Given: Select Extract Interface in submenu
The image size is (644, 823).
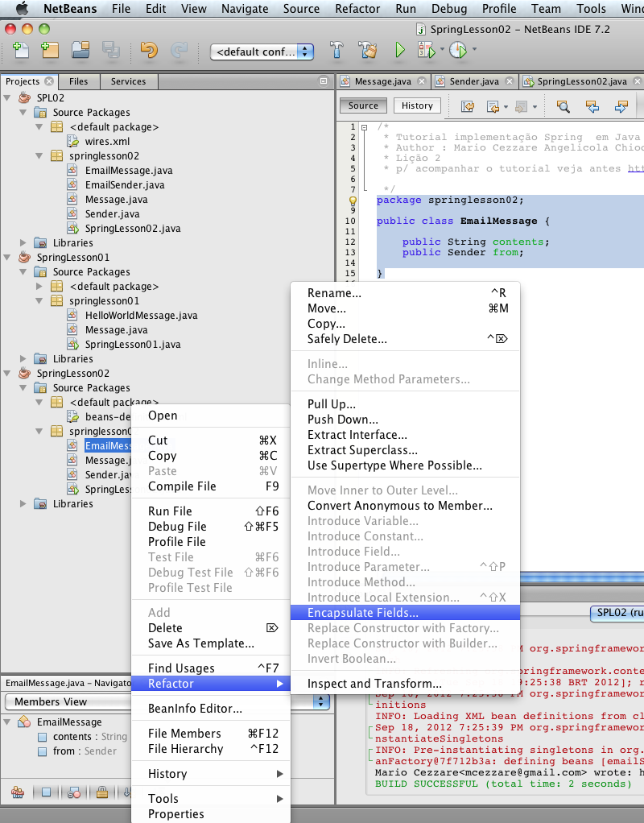Looking at the screenshot, I should (x=405, y=435).
